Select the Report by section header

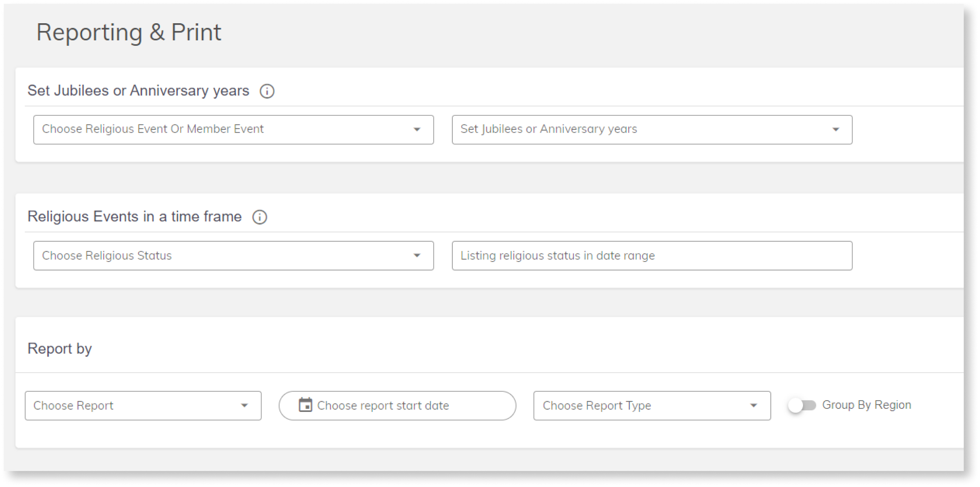(60, 348)
